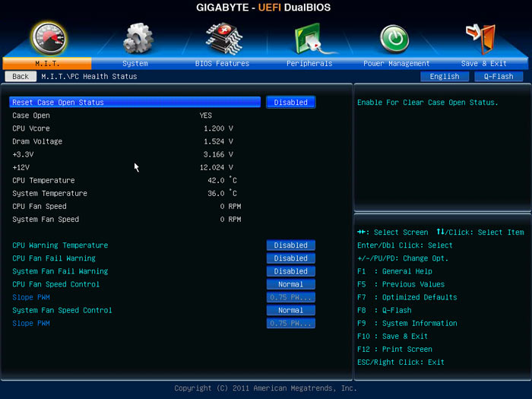Go to the BIOS Features tab
532x399 pixels.
(222, 63)
